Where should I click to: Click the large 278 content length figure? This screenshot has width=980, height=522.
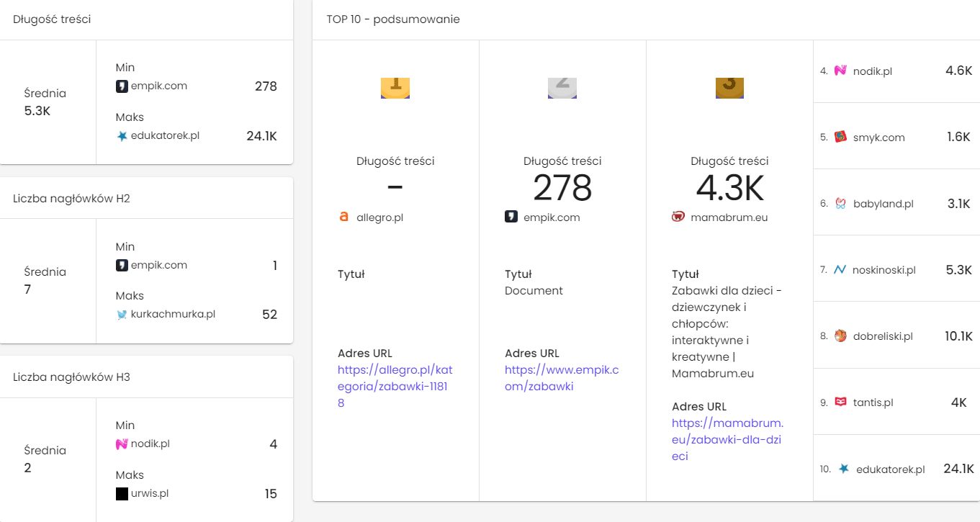[x=562, y=189]
